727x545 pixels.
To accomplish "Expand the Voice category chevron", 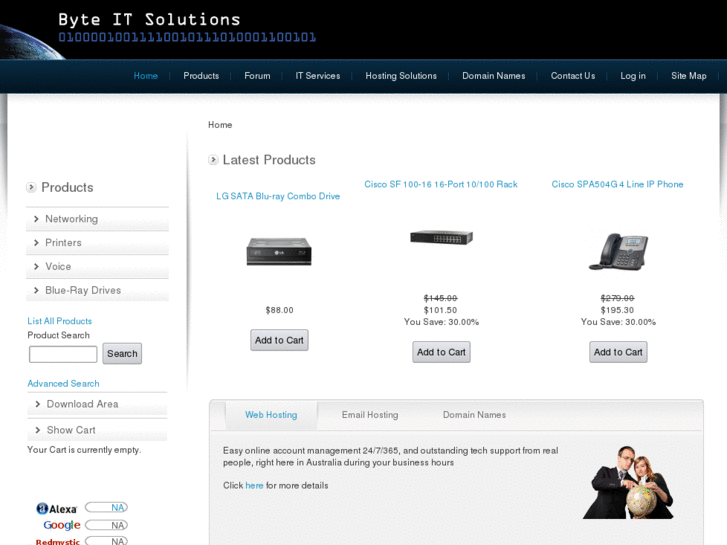I will point(36,266).
